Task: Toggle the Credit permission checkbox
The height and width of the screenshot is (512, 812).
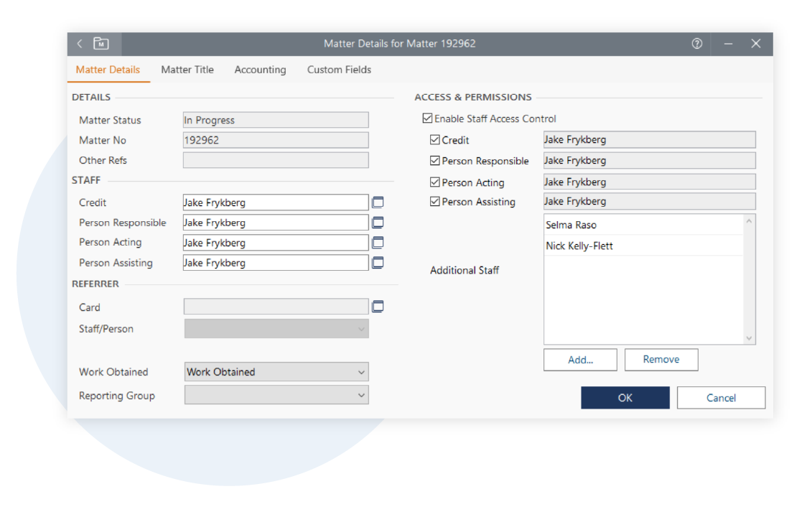Action: [435, 140]
